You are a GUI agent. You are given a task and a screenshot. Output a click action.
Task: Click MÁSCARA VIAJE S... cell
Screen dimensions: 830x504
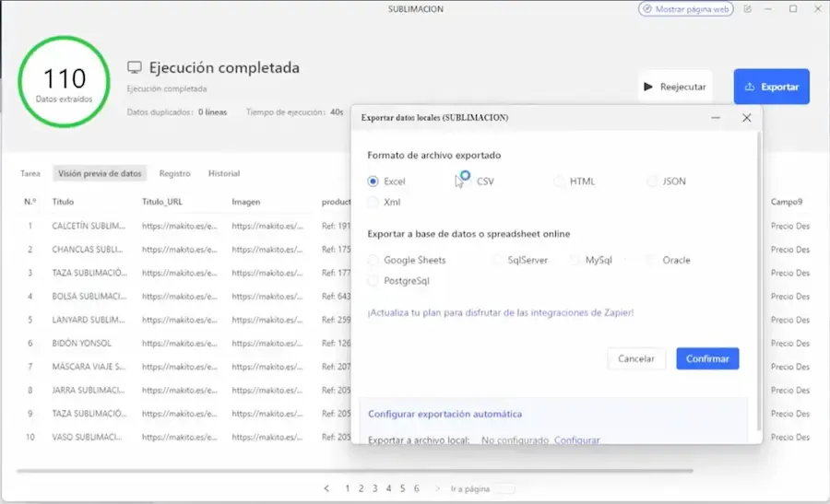click(89, 367)
